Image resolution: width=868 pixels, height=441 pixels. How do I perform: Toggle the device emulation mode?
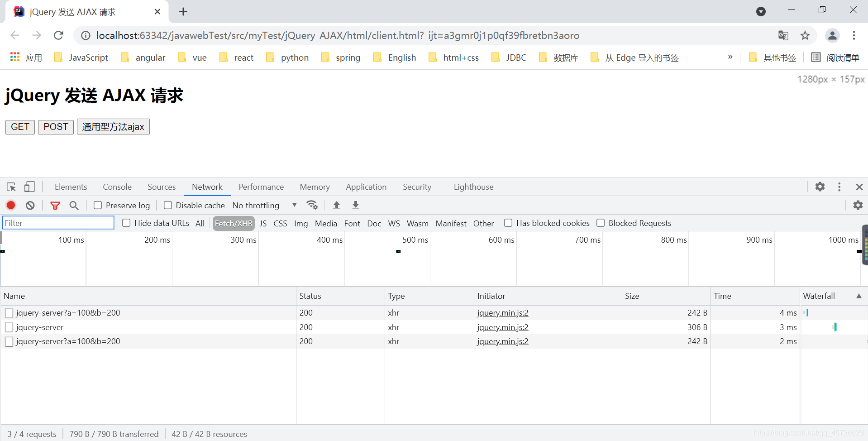pyautogui.click(x=29, y=187)
